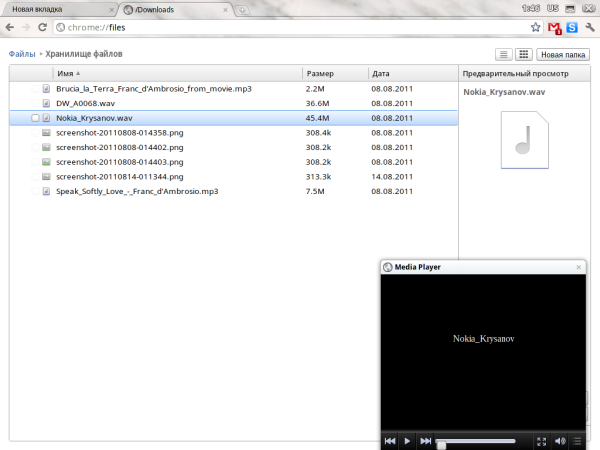
Task: Click the Хранилище файлов breadcrumb
Action: pyautogui.click(x=84, y=54)
